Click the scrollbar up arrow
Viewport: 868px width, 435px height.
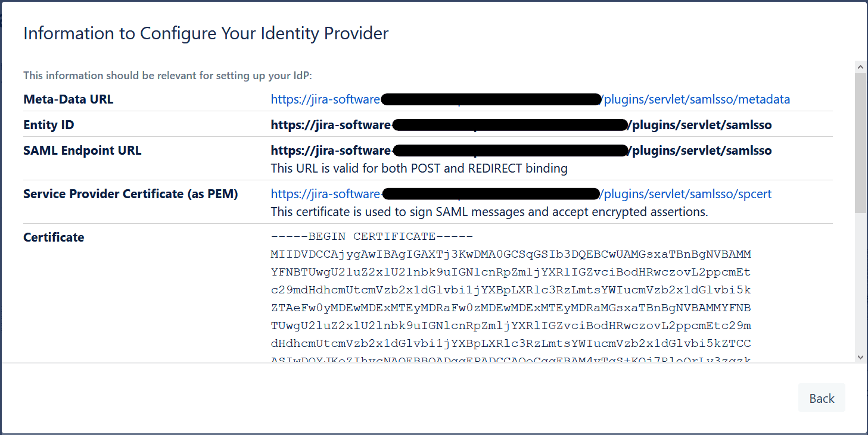point(860,67)
